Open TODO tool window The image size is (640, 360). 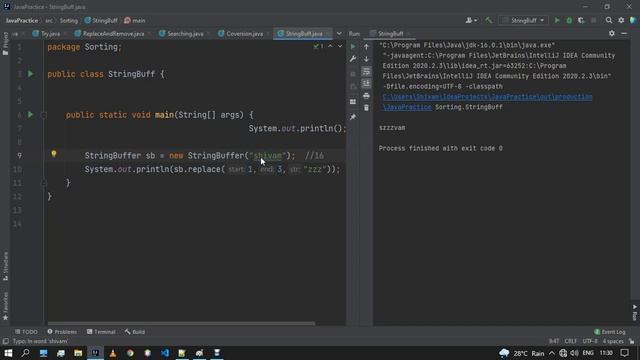[x=26, y=332]
